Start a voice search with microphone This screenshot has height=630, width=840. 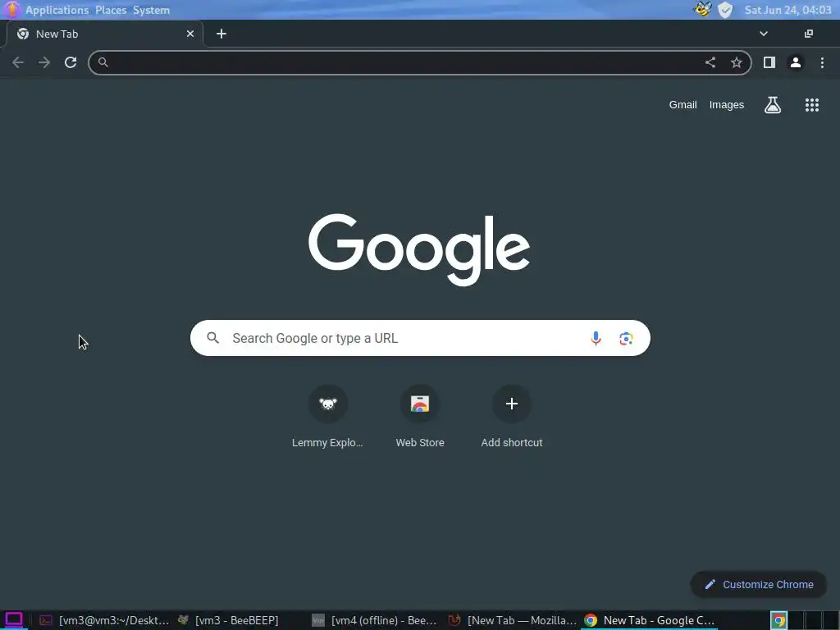(596, 338)
